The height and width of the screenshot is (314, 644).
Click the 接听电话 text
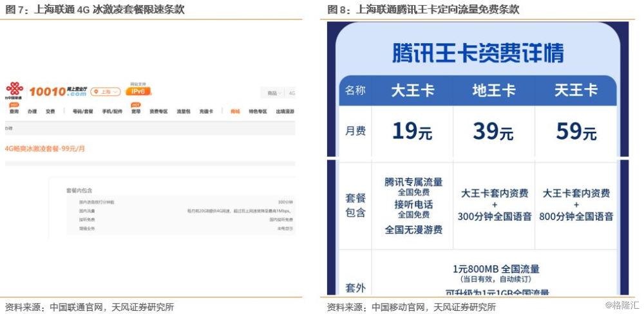(x=413, y=205)
